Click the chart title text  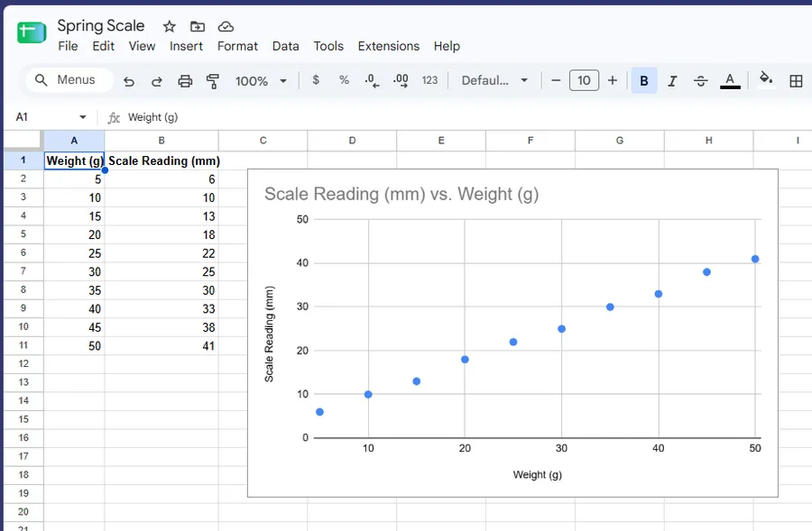tap(401, 194)
